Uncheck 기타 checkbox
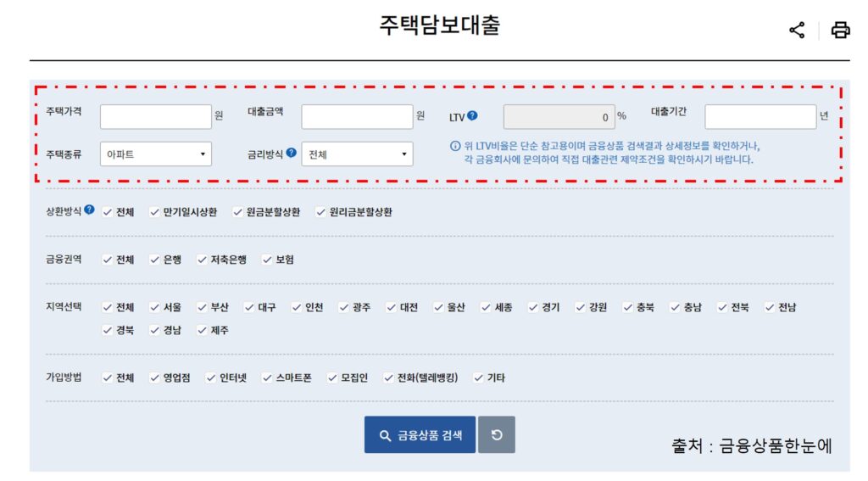Viewport: 868px width, 481px height. click(x=478, y=378)
